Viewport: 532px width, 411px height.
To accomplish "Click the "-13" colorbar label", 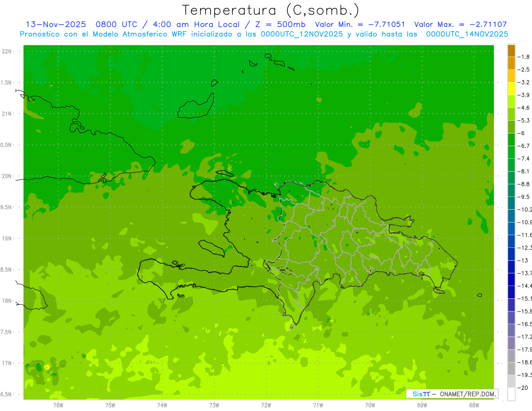I will pos(523,260).
